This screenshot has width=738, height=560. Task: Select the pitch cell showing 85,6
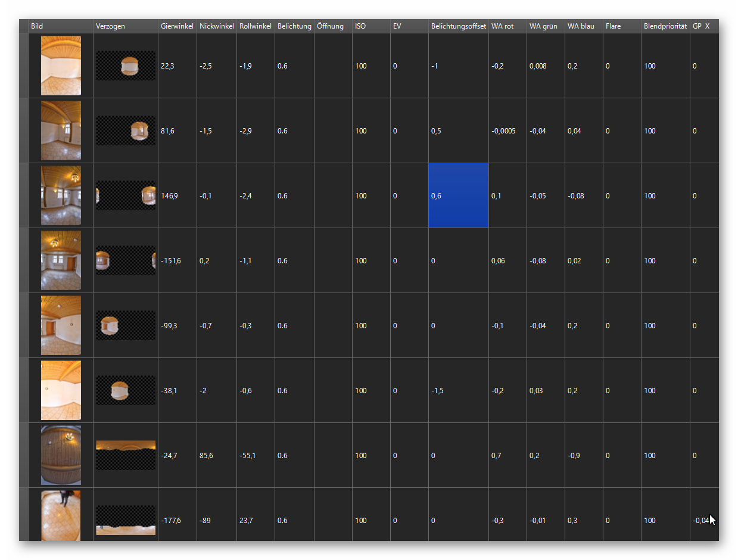click(x=216, y=456)
